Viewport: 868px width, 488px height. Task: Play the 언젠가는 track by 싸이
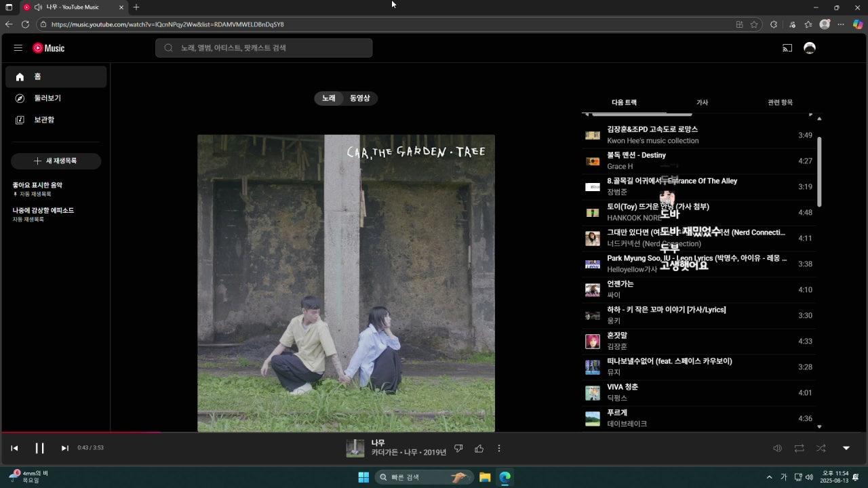699,289
